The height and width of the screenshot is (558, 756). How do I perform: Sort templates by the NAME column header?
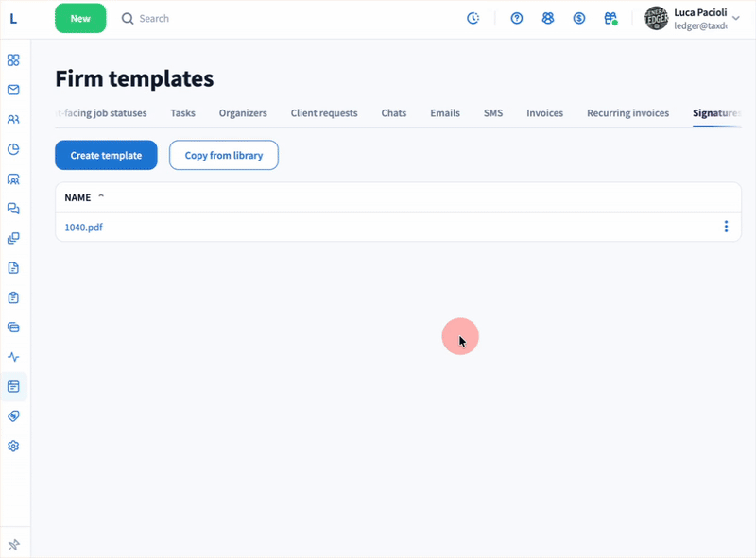coord(78,197)
